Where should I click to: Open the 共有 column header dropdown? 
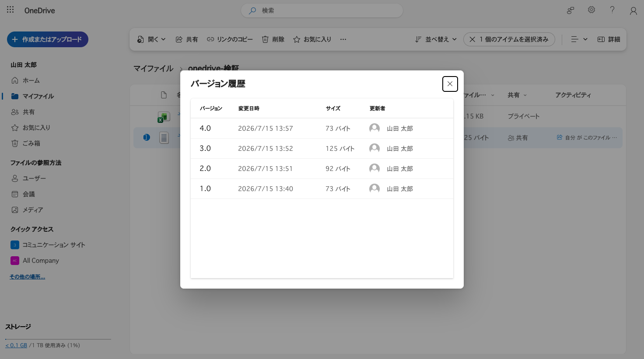(517, 95)
